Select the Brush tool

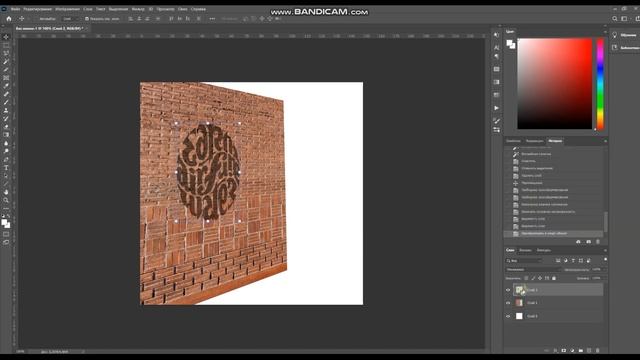click(x=6, y=102)
